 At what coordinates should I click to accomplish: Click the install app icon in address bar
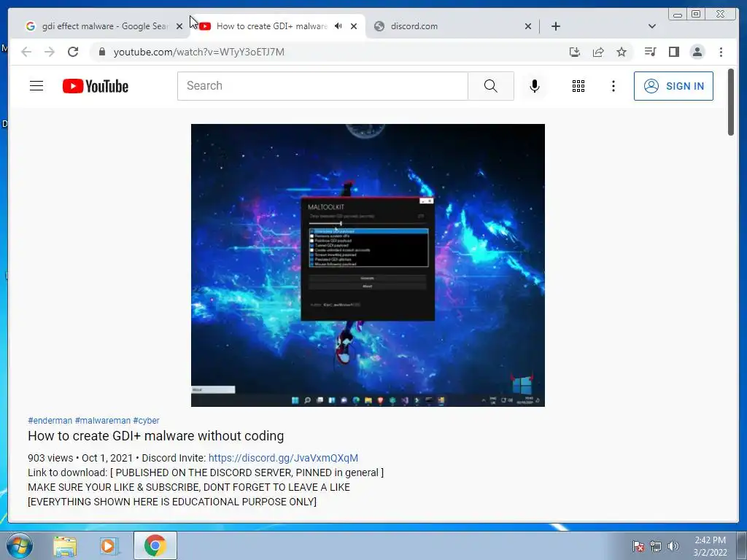(575, 52)
